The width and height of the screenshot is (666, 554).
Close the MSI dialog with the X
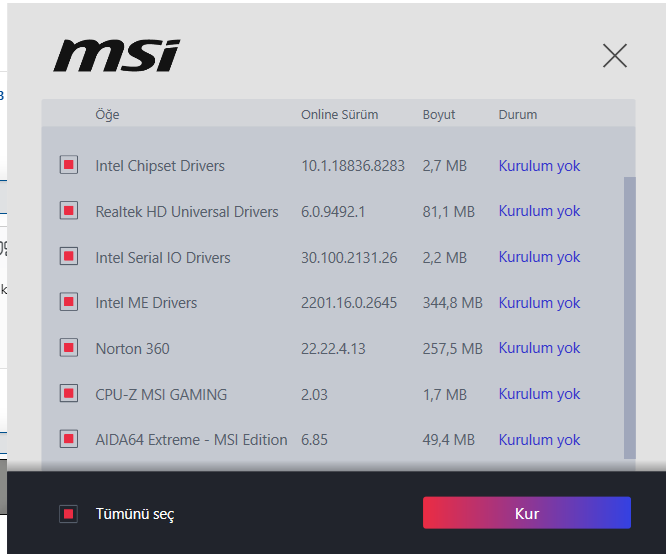(615, 56)
